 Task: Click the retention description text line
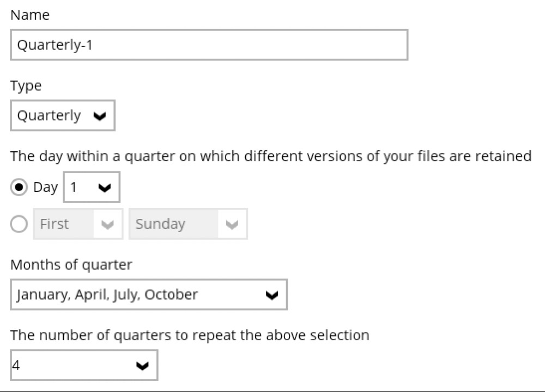[x=271, y=156]
